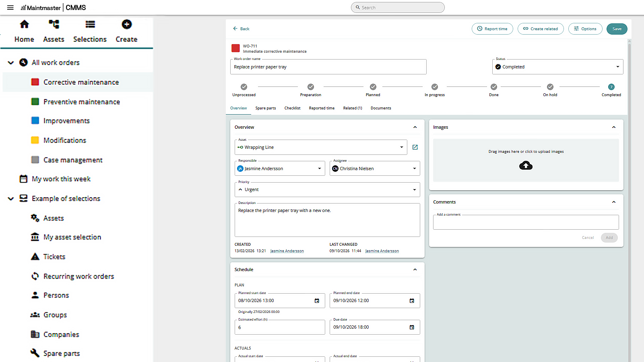
Task: Select Preparation workflow step
Action: (311, 90)
